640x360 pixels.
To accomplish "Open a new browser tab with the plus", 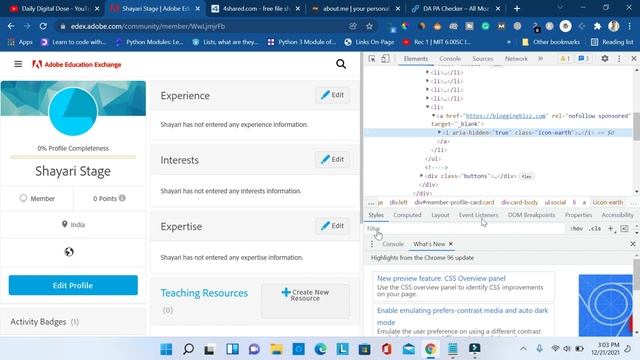I will tap(517, 8).
